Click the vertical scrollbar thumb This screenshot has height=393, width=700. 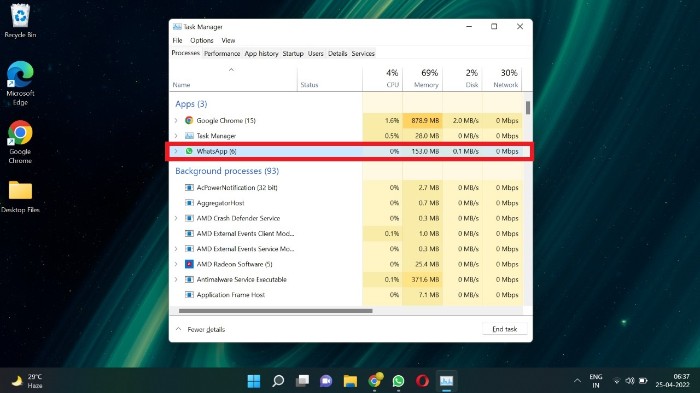528,108
